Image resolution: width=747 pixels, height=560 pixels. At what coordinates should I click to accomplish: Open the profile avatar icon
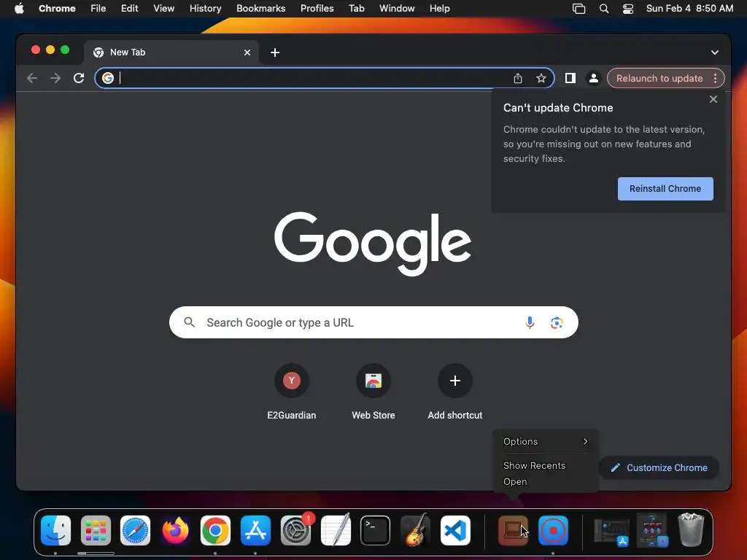[593, 78]
